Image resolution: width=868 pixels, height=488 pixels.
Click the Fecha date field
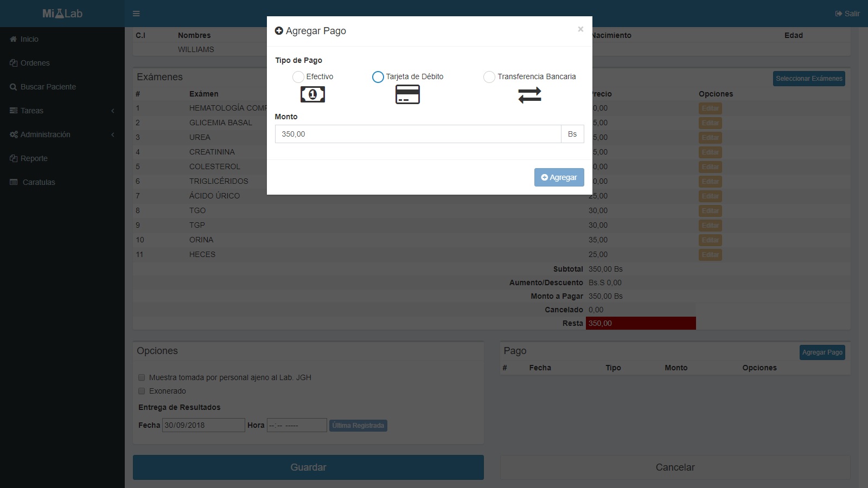(x=203, y=425)
